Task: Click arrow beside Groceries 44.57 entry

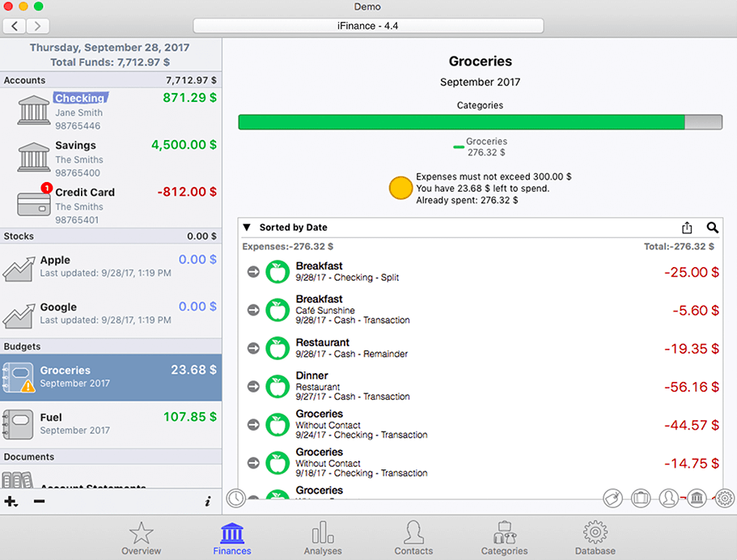Action: click(253, 425)
